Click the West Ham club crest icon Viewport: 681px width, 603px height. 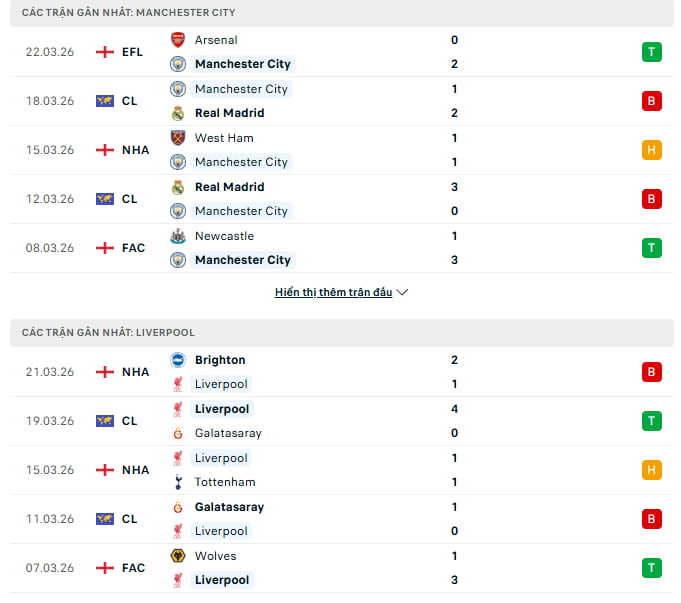point(178,138)
